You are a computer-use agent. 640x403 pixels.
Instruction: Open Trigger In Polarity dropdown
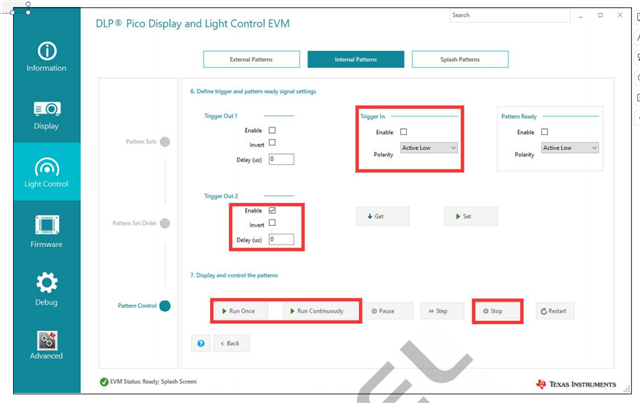point(429,148)
